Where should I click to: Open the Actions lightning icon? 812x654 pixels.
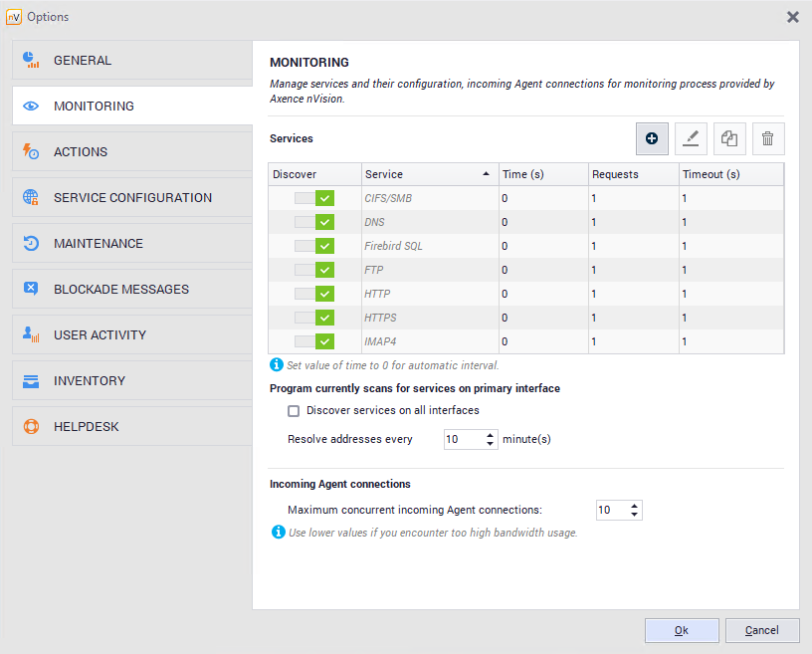(x=31, y=152)
